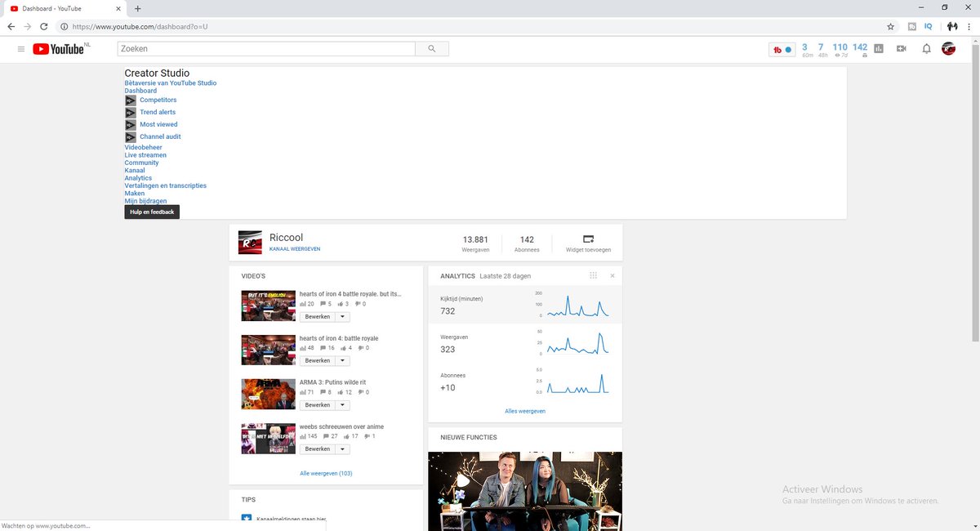Open the TubeBuddy menu icon
Image resolution: width=980 pixels, height=531 pixels.
[782, 50]
